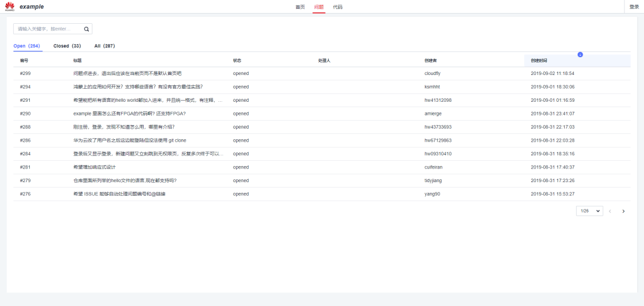Click the 创建者 column header
This screenshot has width=644, height=306.
pos(431,61)
